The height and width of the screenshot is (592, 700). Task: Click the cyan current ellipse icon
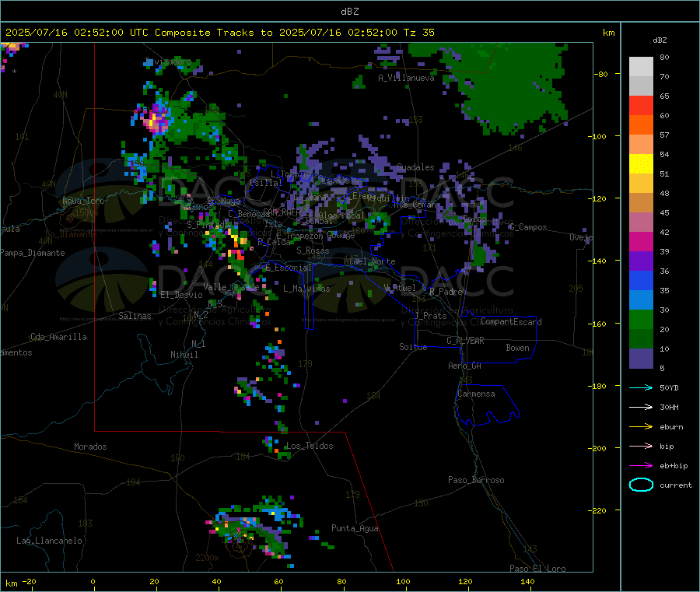coord(641,485)
